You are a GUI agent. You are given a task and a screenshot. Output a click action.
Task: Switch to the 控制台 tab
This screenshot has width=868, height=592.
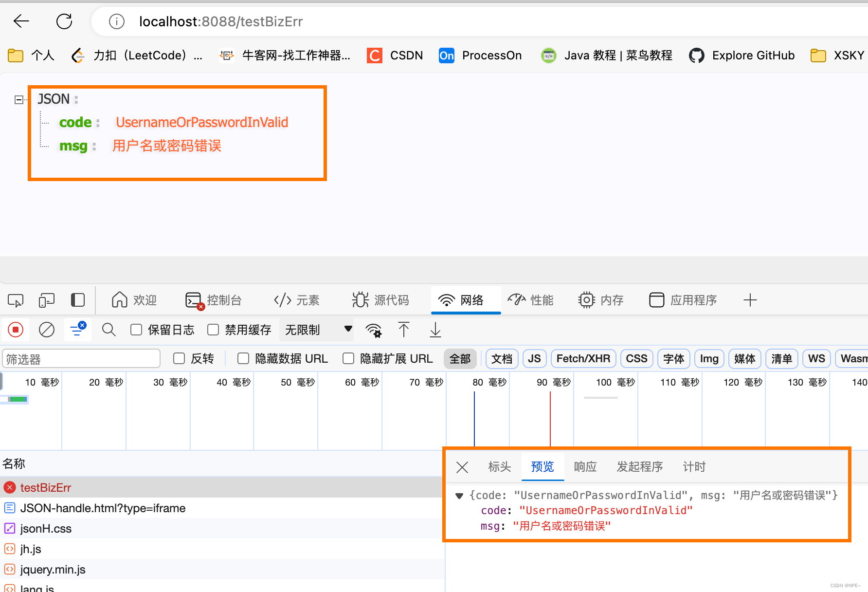(214, 300)
